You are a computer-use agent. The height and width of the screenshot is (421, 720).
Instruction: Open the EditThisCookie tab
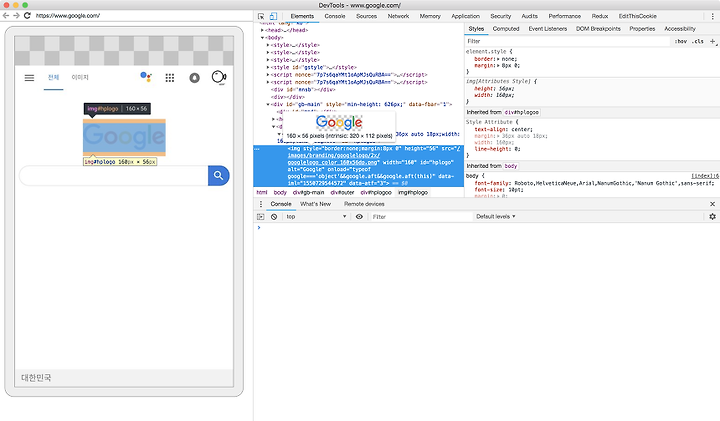click(x=637, y=16)
